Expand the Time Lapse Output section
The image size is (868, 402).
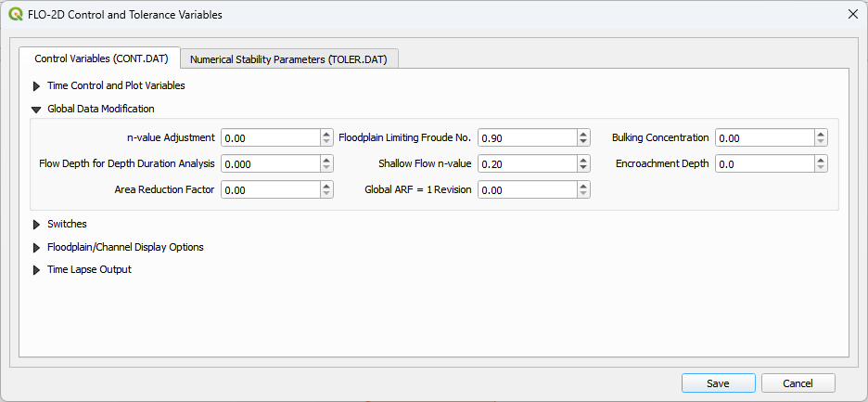[36, 269]
